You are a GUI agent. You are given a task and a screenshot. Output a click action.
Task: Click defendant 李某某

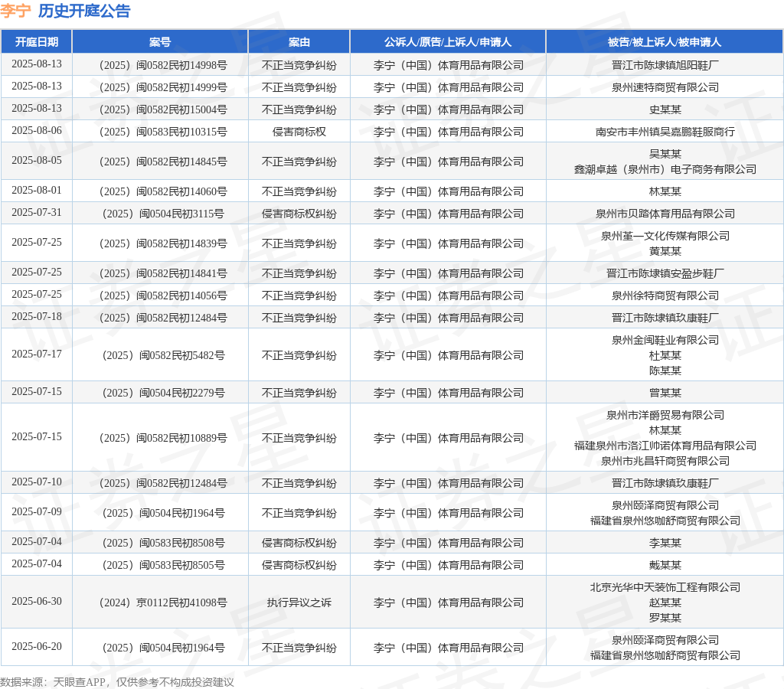(x=665, y=543)
